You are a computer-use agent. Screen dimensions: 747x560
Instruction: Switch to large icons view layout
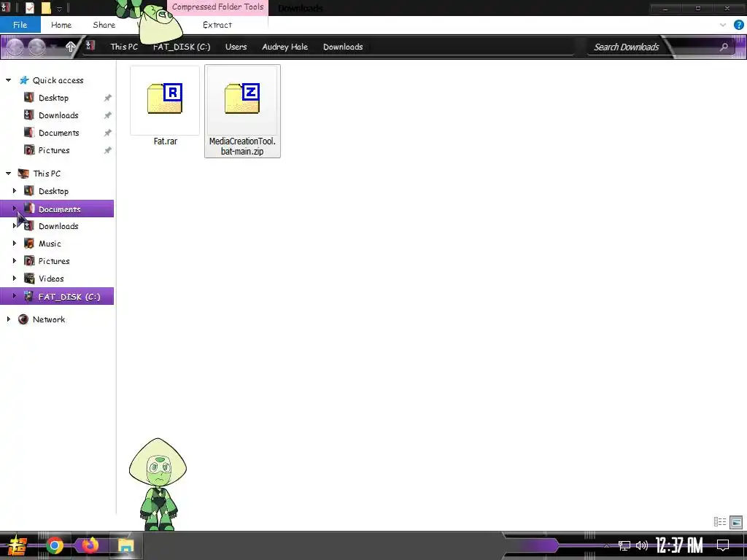736,522
